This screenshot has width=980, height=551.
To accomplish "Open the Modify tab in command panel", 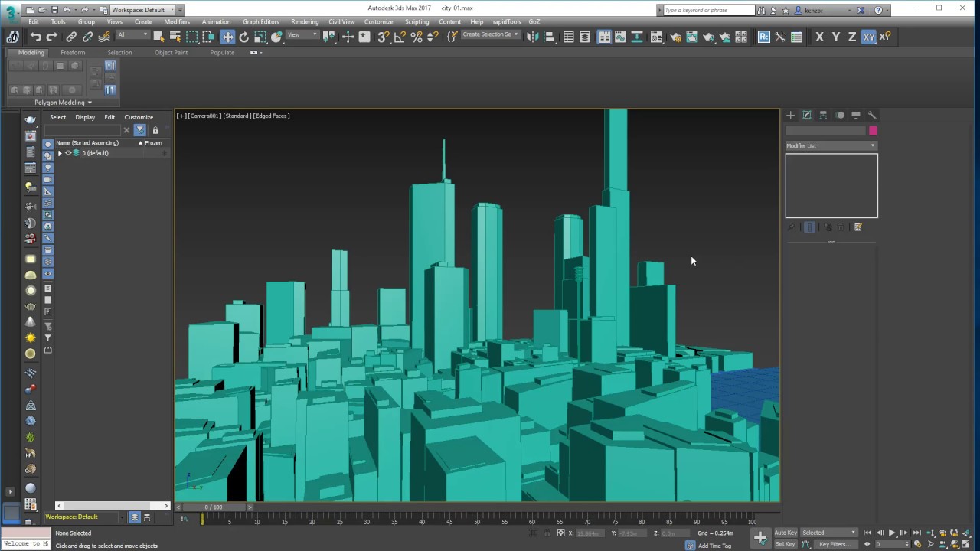I will (x=806, y=115).
